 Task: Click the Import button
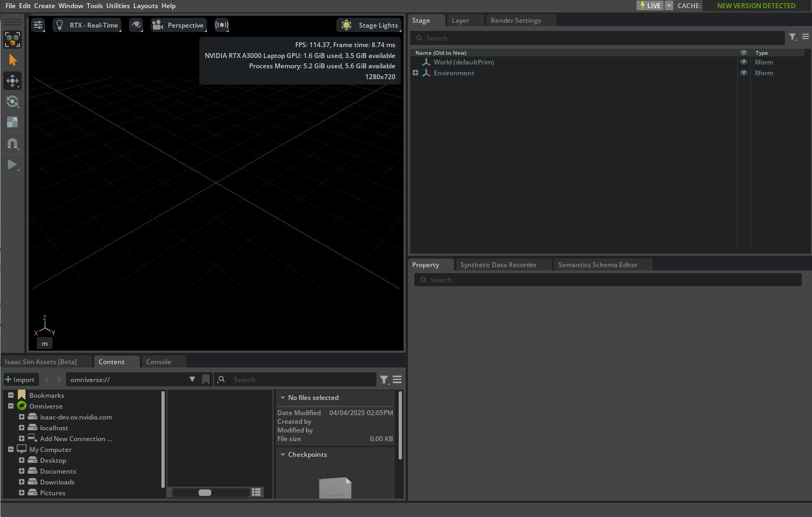coord(20,379)
